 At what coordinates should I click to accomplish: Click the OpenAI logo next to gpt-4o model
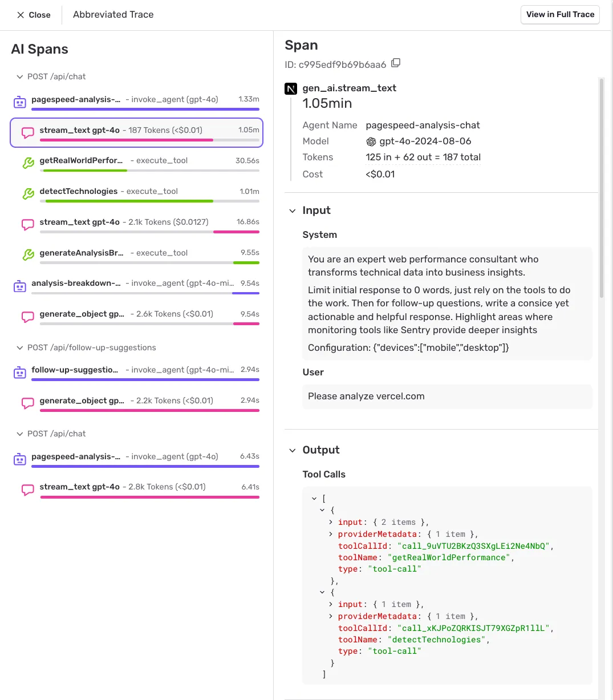pos(371,141)
